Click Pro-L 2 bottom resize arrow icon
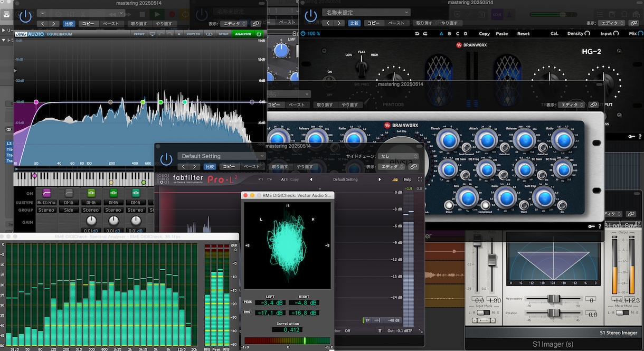The height and width of the screenshot is (351, 644). (x=421, y=330)
